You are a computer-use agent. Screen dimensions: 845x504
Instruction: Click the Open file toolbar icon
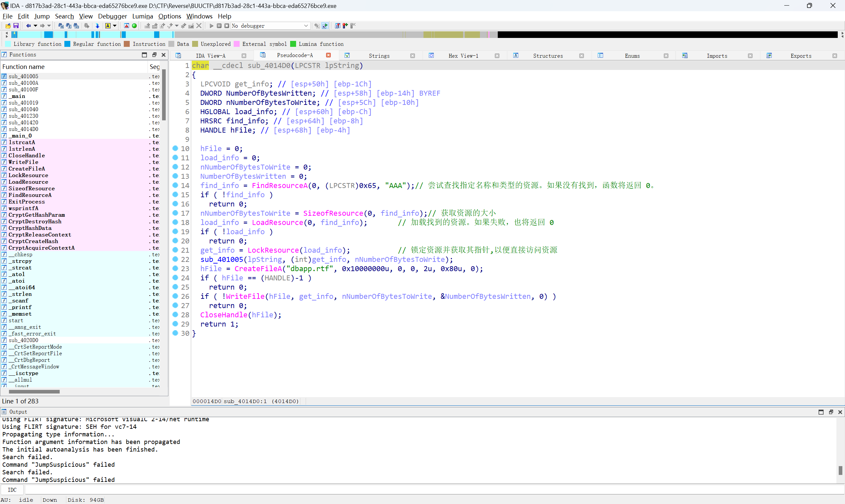point(8,26)
